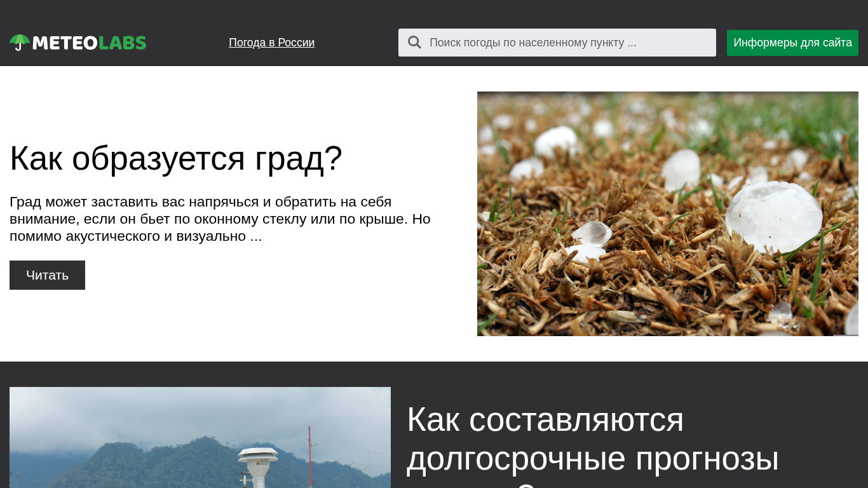Open the weather station photo
868x488 pixels.
click(x=200, y=437)
